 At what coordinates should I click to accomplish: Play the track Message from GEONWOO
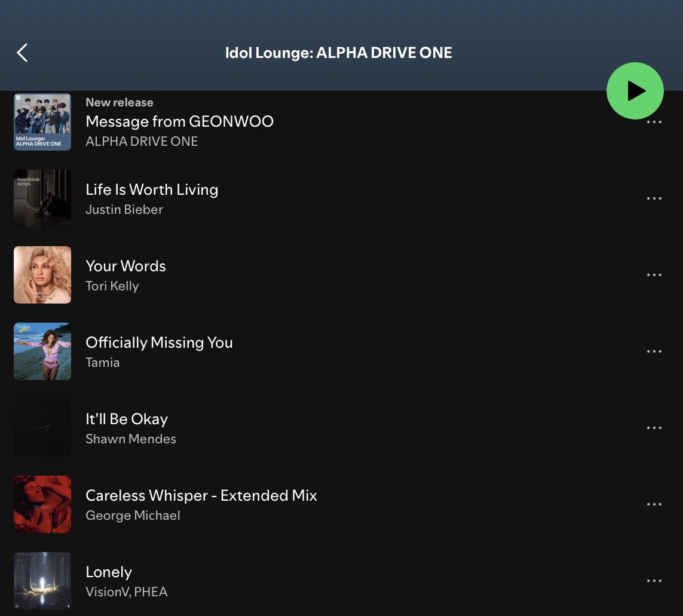point(179,122)
